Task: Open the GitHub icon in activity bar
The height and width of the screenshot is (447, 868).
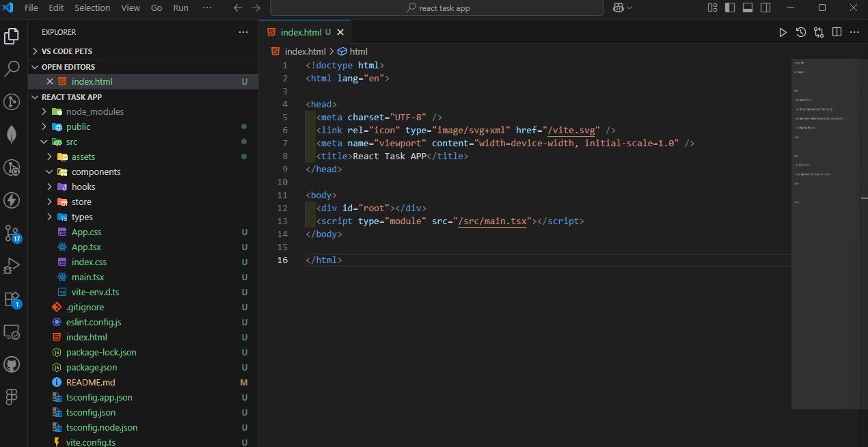Action: (x=12, y=364)
